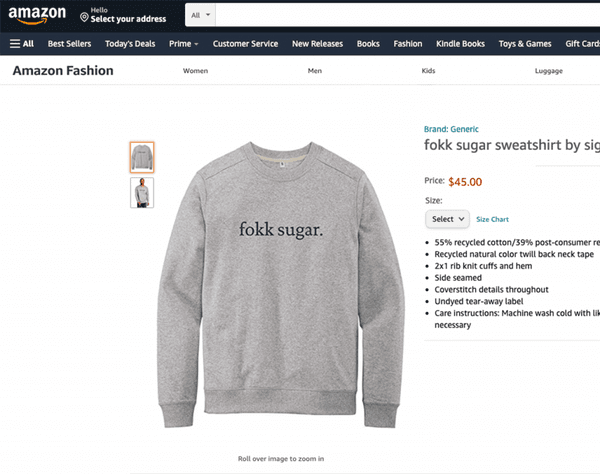Select the Men fashion tab

[315, 71]
